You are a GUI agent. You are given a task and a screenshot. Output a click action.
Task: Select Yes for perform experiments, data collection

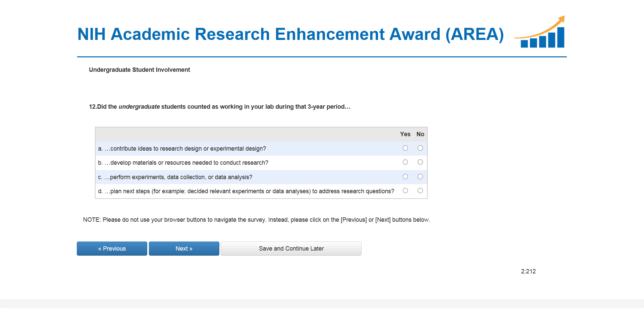pos(405,176)
